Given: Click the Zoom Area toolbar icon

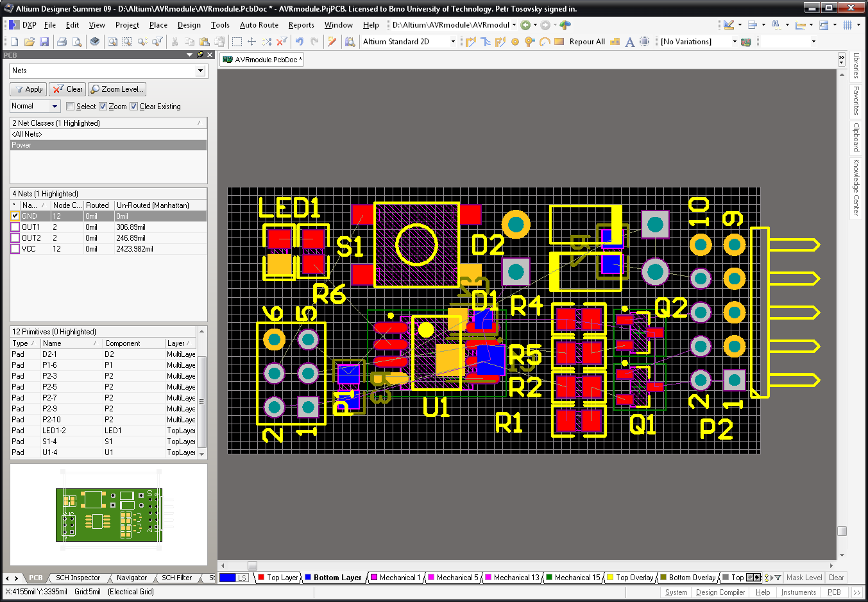Looking at the screenshot, I should point(127,42).
